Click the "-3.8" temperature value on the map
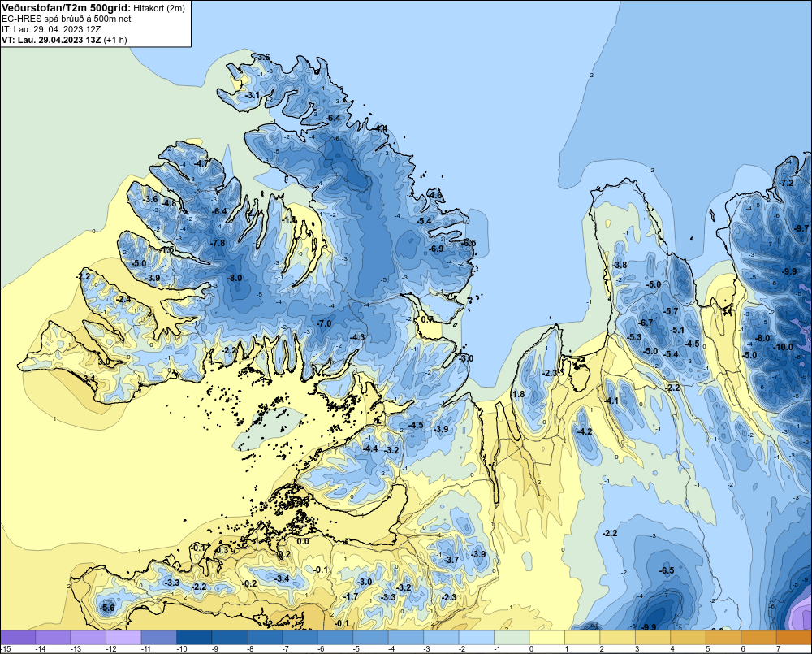The image size is (812, 654). pos(620,266)
